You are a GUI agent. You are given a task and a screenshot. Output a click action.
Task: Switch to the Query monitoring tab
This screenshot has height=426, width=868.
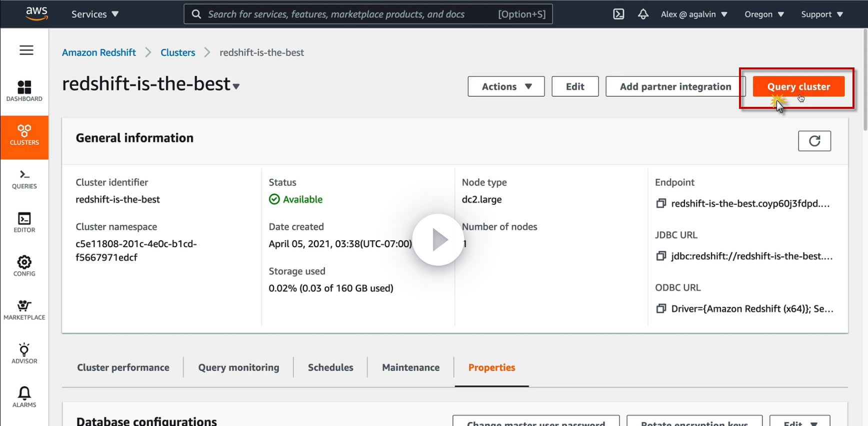[x=238, y=368]
